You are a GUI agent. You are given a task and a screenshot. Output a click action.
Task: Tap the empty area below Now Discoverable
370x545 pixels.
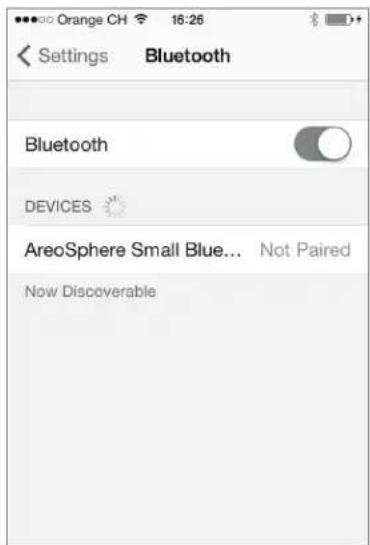188,417
